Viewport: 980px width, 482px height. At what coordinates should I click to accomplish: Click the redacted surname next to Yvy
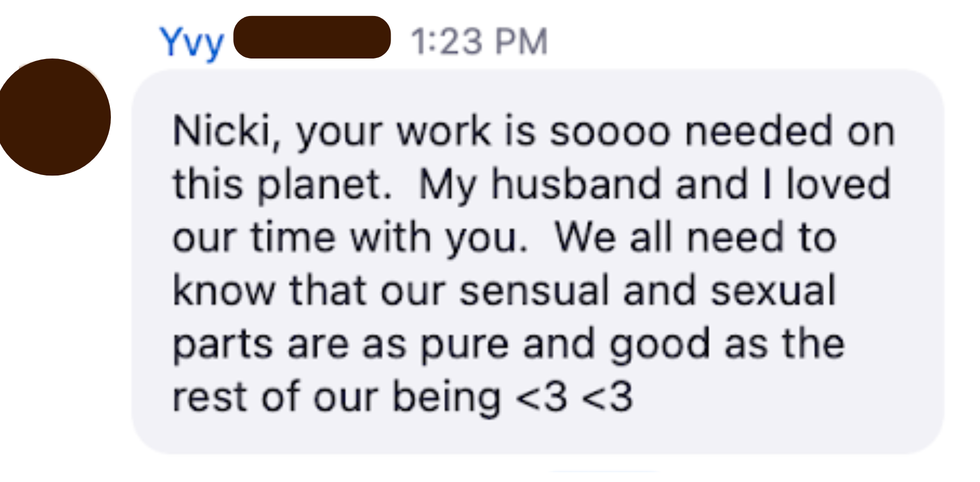[x=312, y=37]
